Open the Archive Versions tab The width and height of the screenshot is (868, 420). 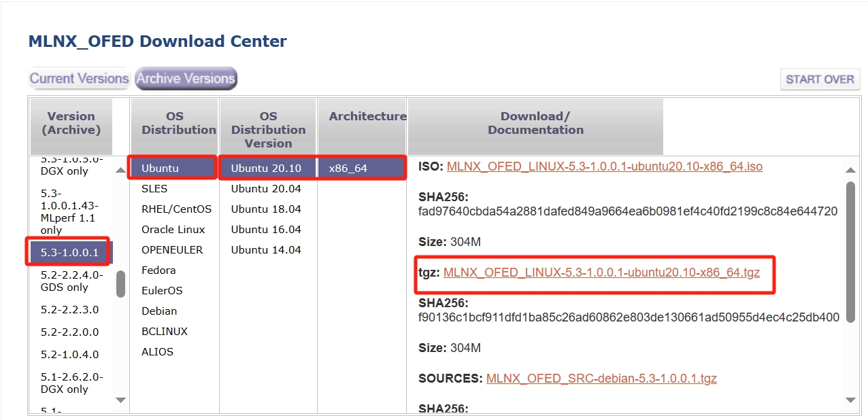point(186,78)
